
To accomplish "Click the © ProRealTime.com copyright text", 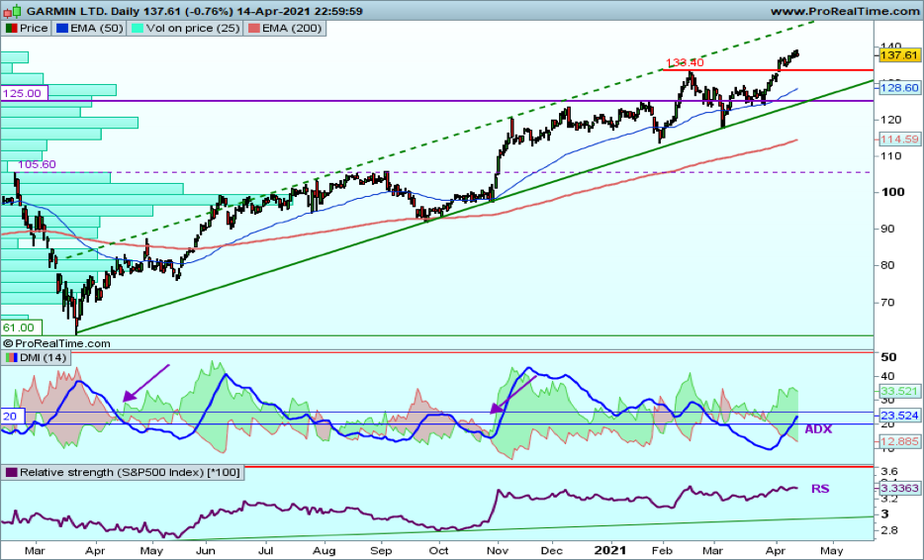I will [x=56, y=343].
